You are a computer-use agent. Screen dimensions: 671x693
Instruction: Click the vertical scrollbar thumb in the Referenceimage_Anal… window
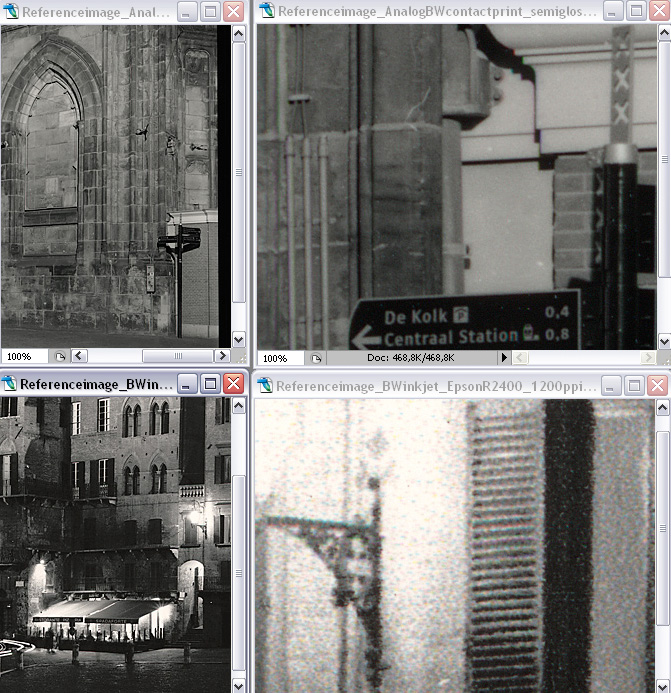pos(239,172)
